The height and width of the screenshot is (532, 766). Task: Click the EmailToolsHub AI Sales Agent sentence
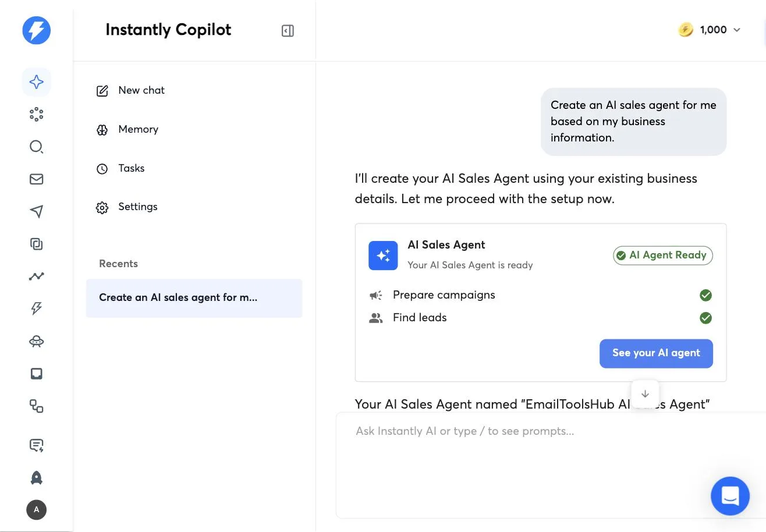(x=532, y=404)
